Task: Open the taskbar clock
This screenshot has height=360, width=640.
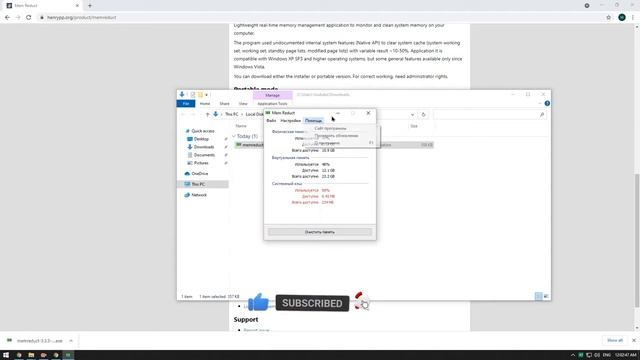Action: point(626,355)
